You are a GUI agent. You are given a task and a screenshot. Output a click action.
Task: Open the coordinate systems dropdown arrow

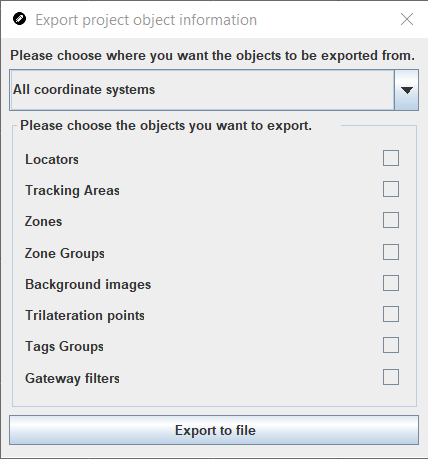coord(406,90)
